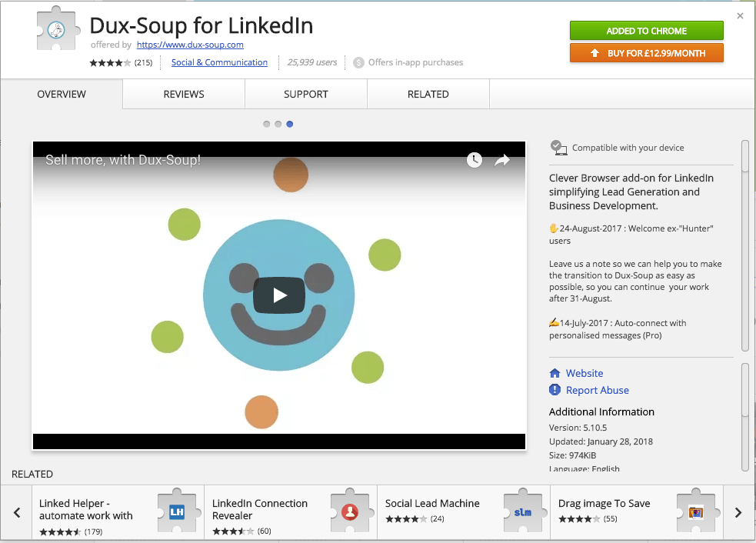Open the Website link
Screen dimensions: 756x543
pos(584,373)
